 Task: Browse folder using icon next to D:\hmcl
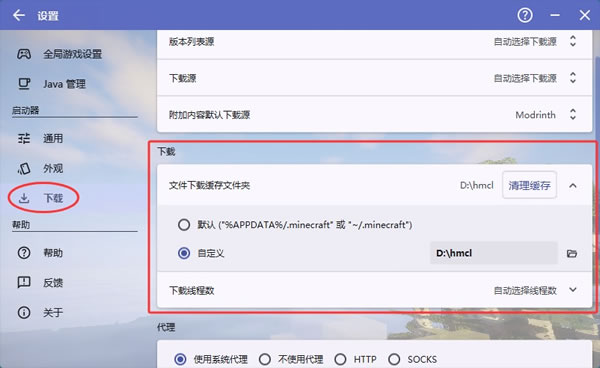tap(572, 253)
